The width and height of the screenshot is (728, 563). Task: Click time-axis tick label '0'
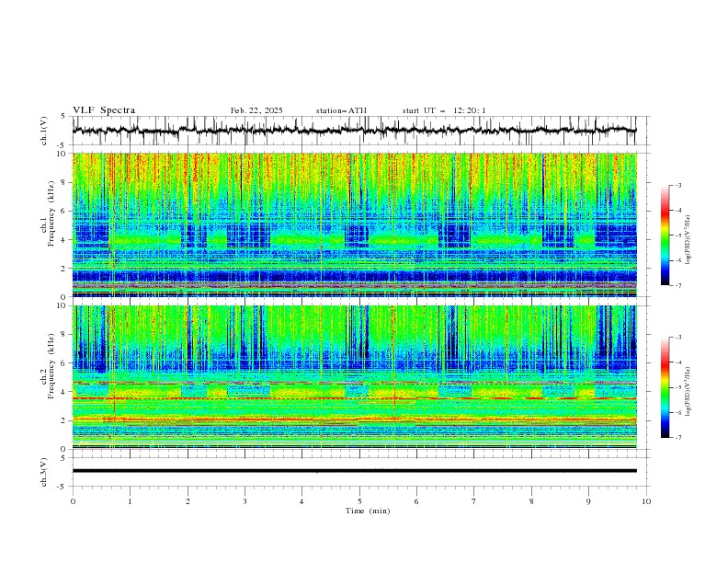[x=73, y=501]
